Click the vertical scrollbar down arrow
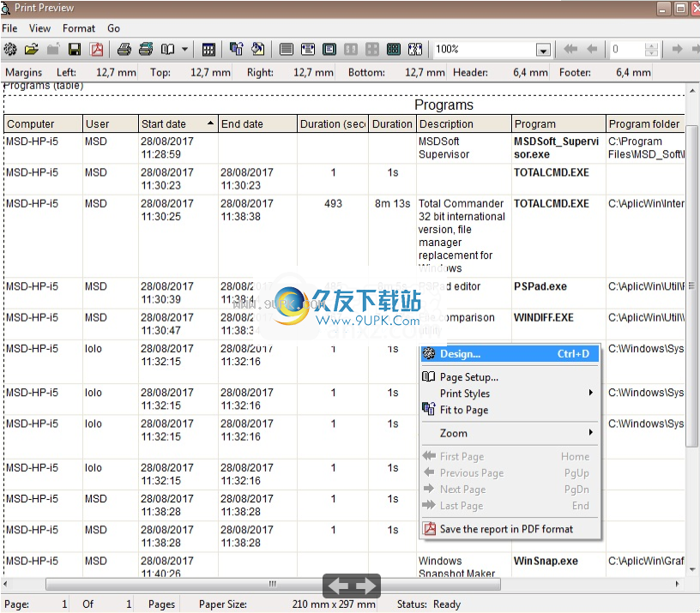700x613 pixels. [x=692, y=570]
